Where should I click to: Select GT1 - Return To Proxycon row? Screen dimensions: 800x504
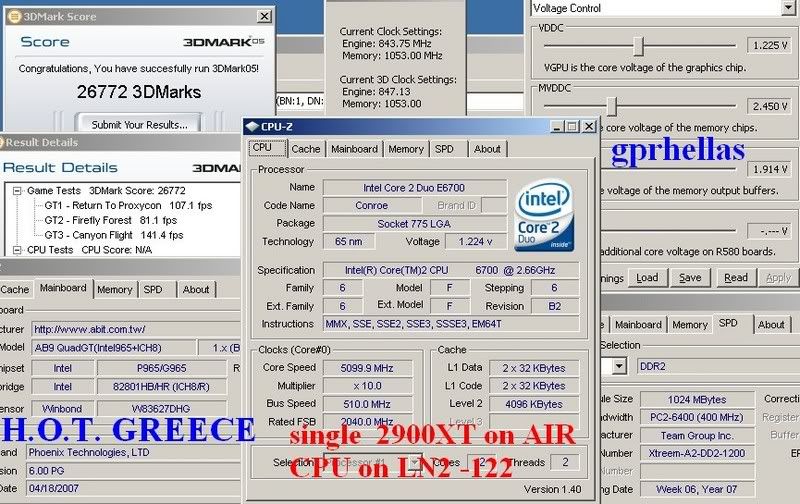(128, 206)
